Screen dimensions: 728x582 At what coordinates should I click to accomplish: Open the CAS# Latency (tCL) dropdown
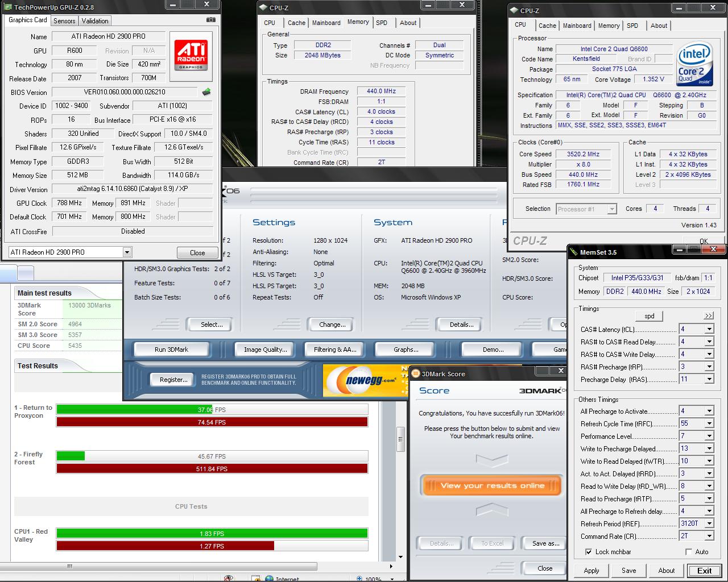click(x=709, y=329)
